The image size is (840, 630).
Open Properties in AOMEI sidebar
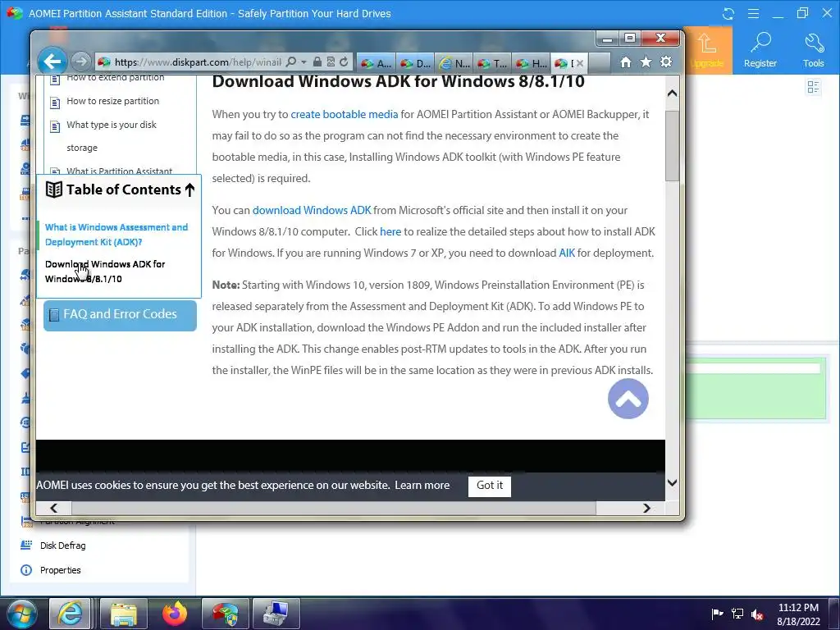(x=50, y=570)
